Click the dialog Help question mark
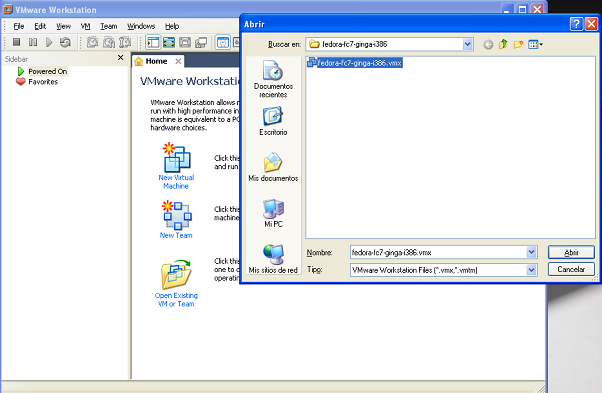The width and height of the screenshot is (602, 393). 576,24
